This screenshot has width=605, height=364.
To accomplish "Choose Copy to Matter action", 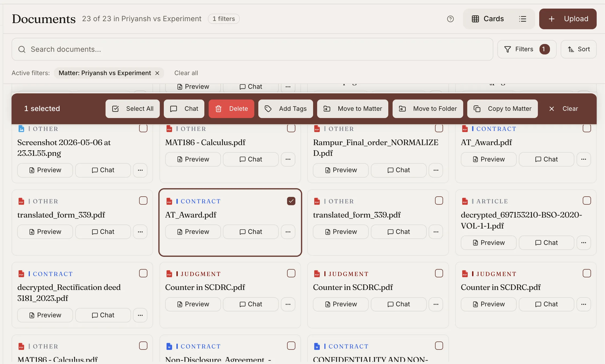I will point(502,109).
